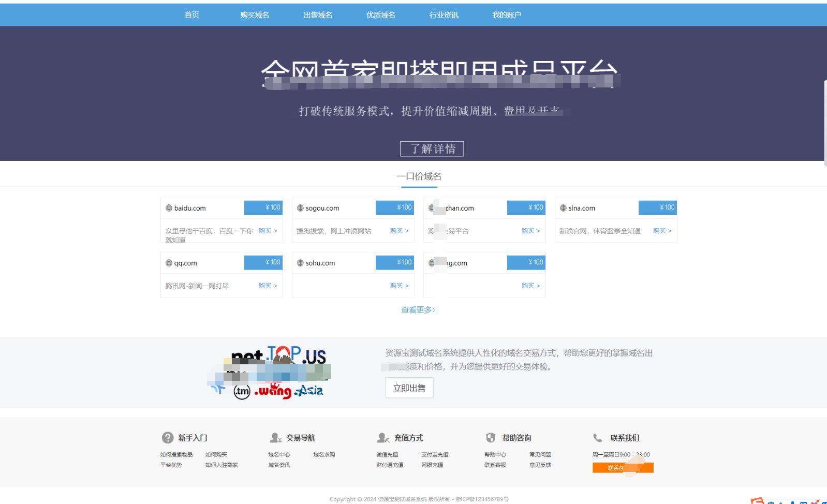The width and height of the screenshot is (827, 504).
Task: Click the 了解详情 banner button
Action: click(432, 149)
